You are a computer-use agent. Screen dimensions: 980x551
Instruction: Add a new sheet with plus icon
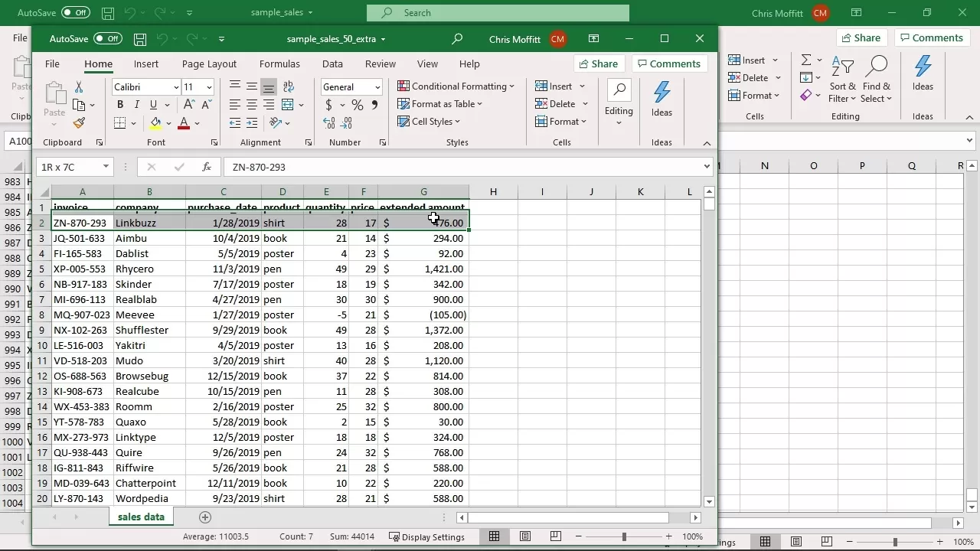[x=204, y=517]
